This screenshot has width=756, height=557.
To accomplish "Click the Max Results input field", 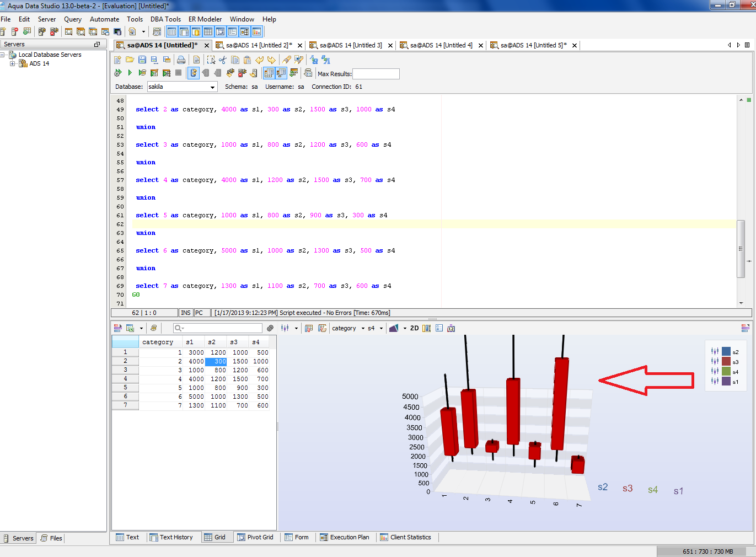I will [376, 73].
